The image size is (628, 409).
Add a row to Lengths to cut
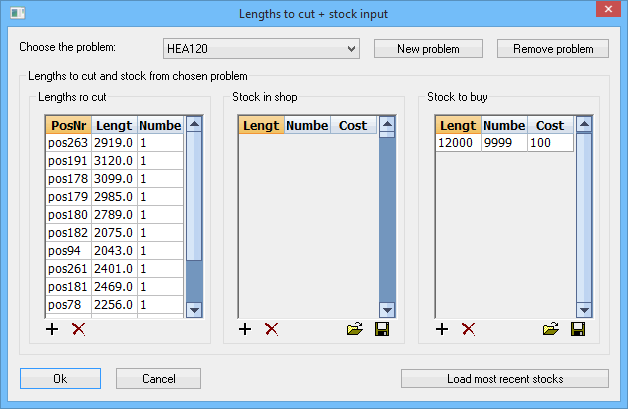click(52, 329)
